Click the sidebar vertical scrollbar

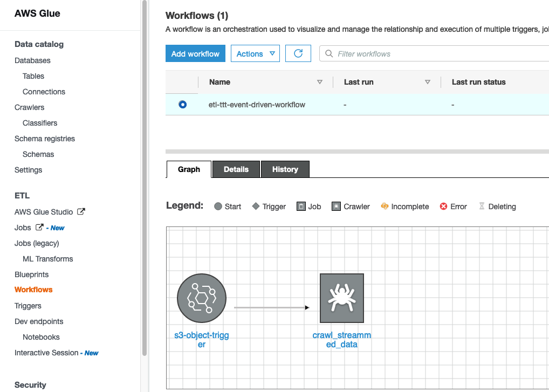click(x=144, y=178)
